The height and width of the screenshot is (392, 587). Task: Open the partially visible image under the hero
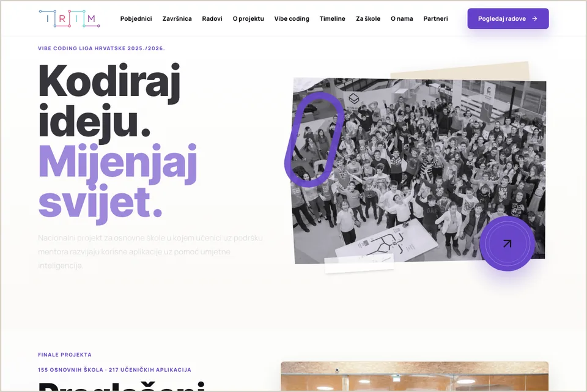415,376
